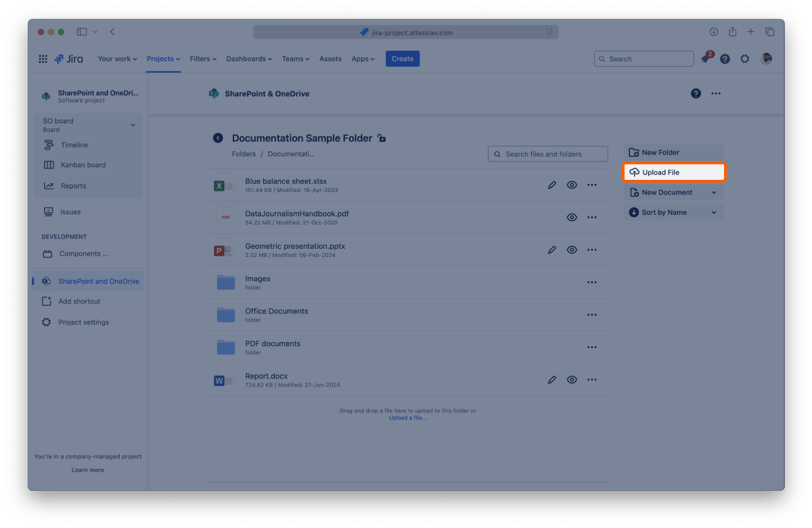Open more options for Images folder
The height and width of the screenshot is (528, 812).
591,283
